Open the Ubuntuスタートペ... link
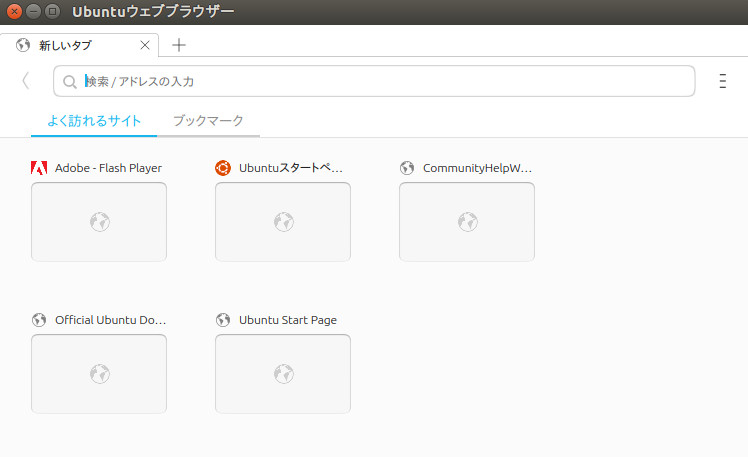 point(291,168)
